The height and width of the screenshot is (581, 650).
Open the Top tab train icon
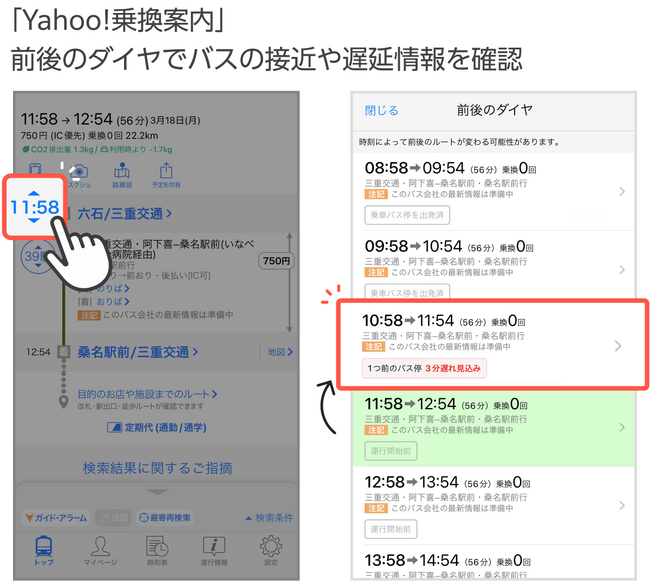[44, 550]
